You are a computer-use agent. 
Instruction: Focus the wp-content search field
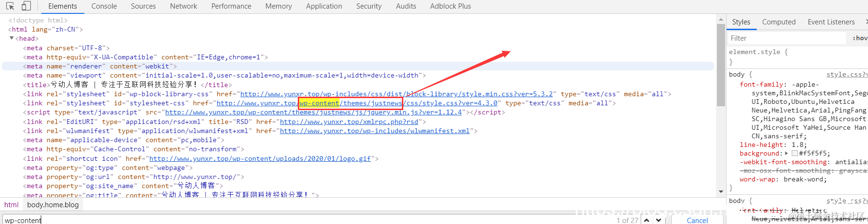(x=307, y=220)
